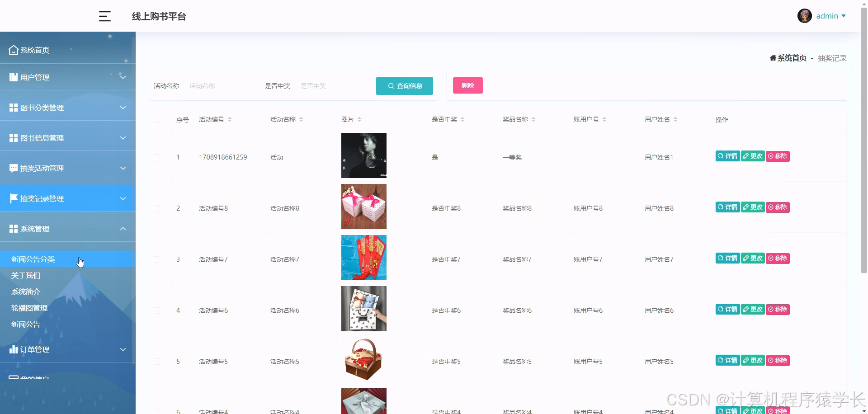The image size is (868, 414).
Task: Click the 抽奖记录管理 flag icon
Action: coord(13,198)
